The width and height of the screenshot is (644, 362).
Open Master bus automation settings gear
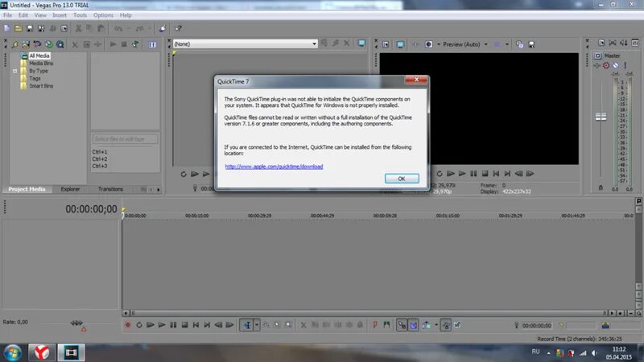pos(606,65)
